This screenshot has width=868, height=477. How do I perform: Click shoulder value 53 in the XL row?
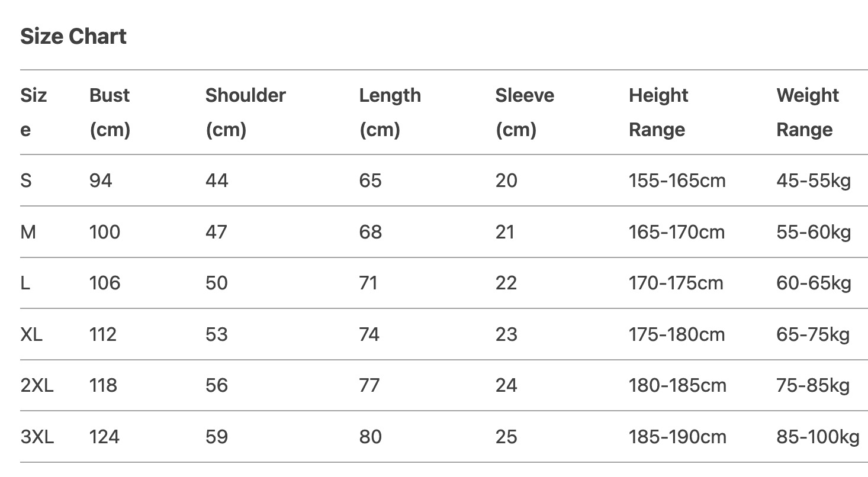click(x=217, y=334)
